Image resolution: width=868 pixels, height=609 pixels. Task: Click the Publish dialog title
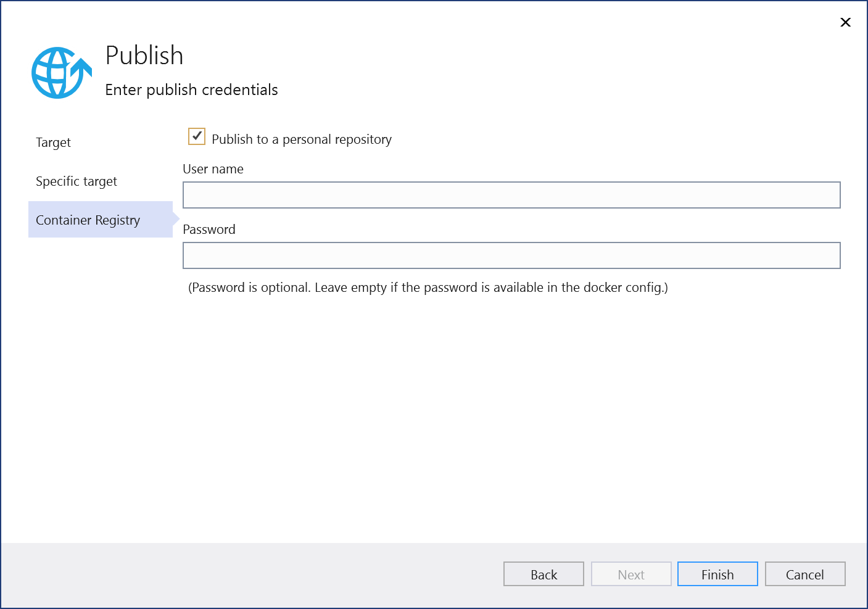tap(144, 55)
